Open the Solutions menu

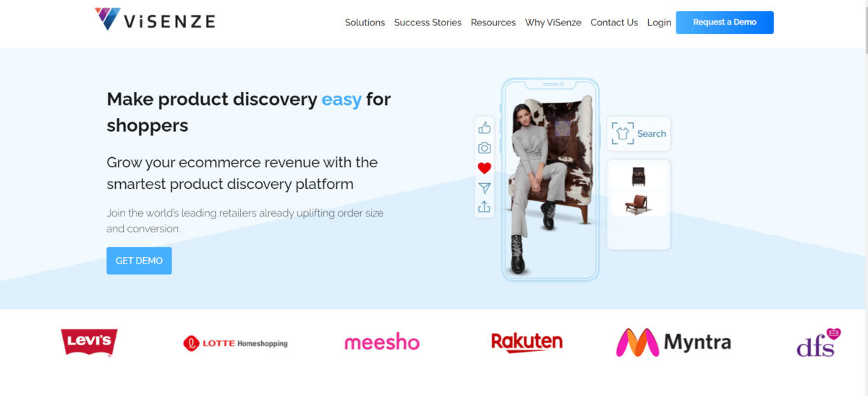(x=365, y=22)
